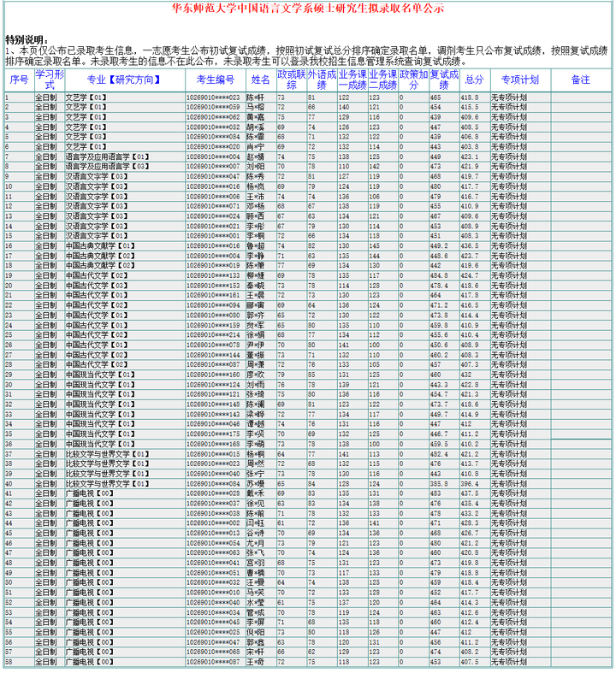
Task: Click 中国古典文献学【01】 in row 16
Action: pos(100,246)
